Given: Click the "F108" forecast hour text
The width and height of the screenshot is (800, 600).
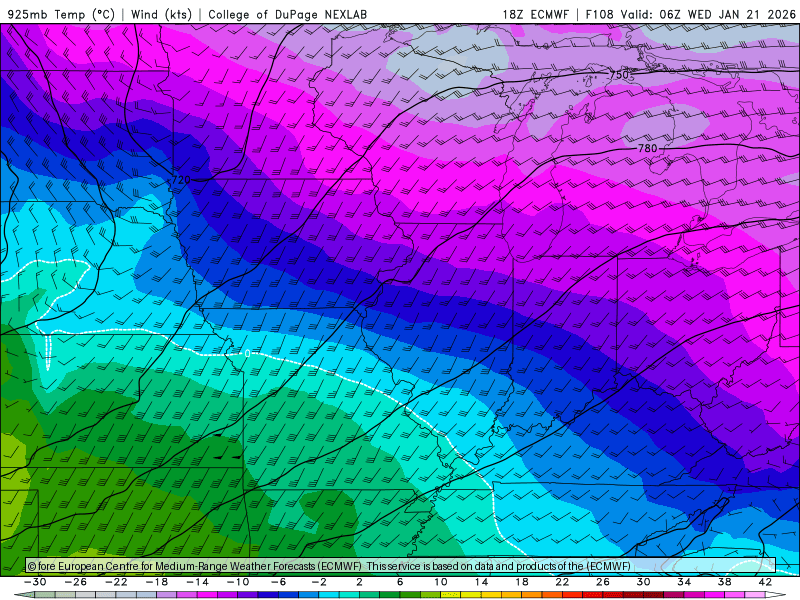Looking at the screenshot, I should 599,14.
